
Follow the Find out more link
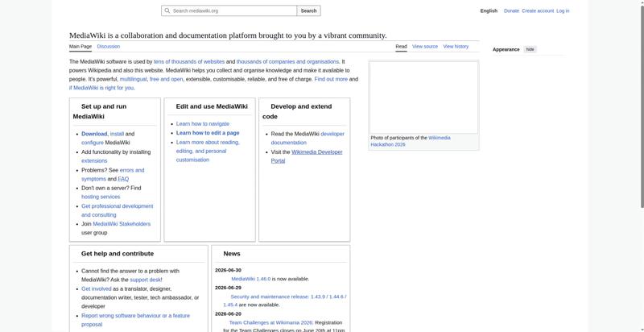click(331, 79)
